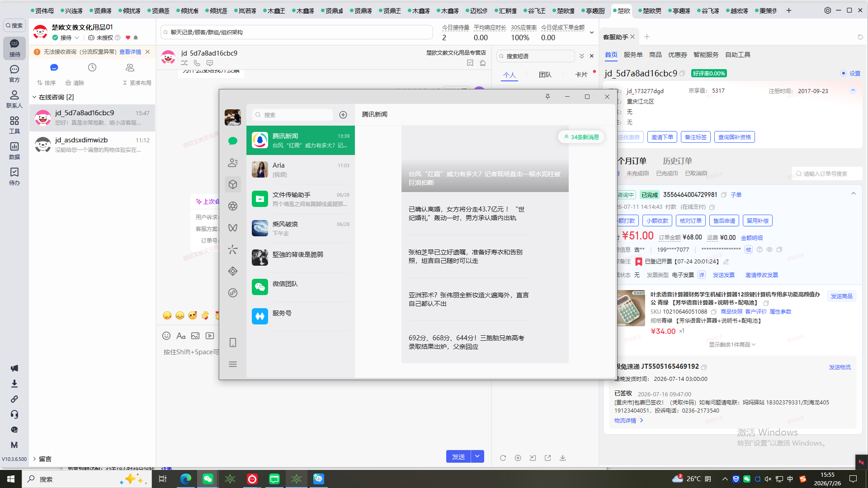Show the recent history clock tab
868x488 pixels.
(x=92, y=67)
